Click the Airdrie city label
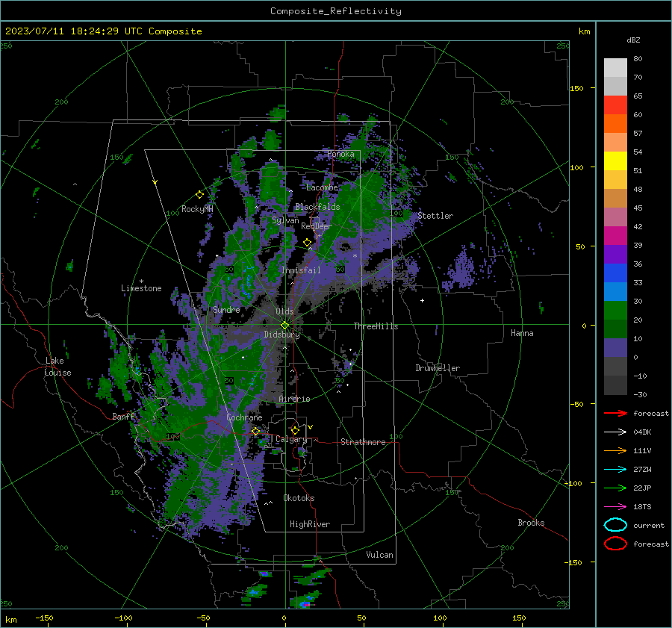 pos(294,399)
